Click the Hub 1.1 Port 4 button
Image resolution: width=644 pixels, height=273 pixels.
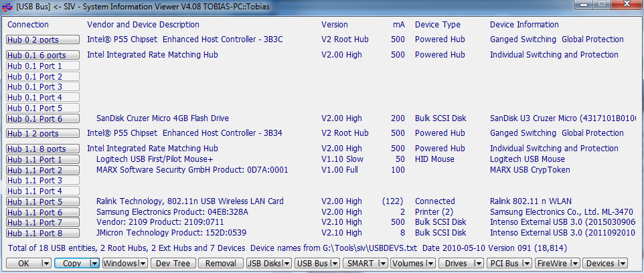43,191
